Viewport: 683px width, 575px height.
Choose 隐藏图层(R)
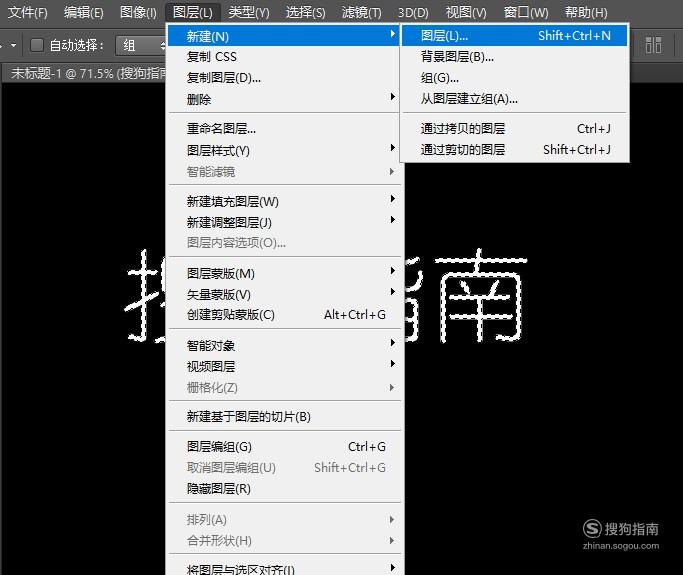(283, 488)
